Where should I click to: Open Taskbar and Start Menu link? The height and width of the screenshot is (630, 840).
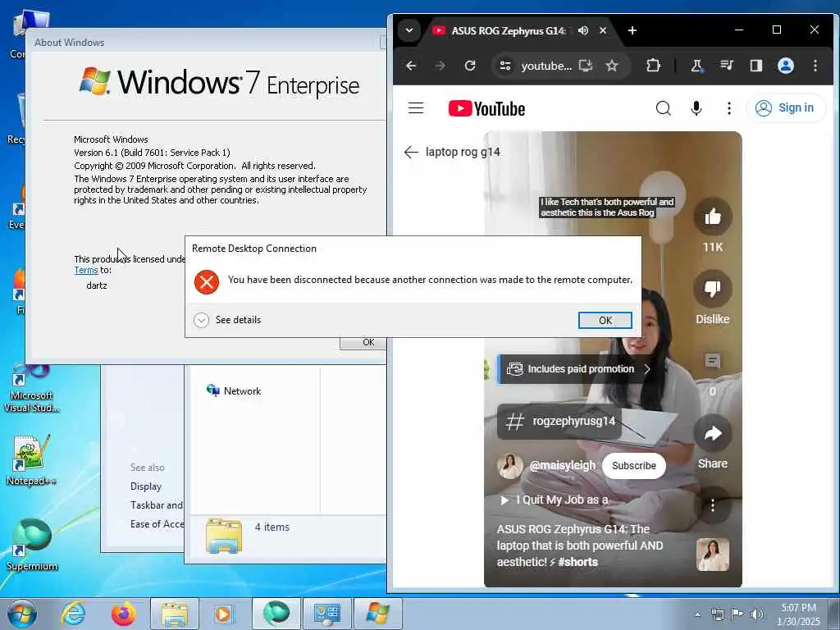tap(157, 505)
